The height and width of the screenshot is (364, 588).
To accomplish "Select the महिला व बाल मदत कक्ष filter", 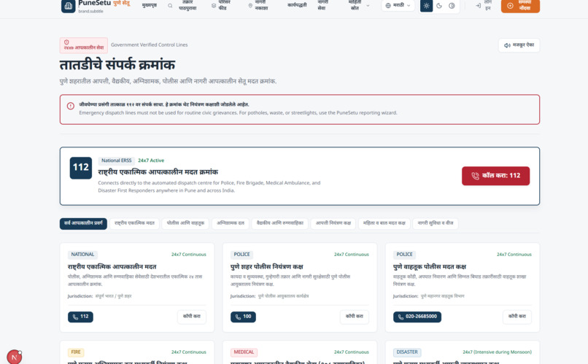I will click(x=384, y=223).
